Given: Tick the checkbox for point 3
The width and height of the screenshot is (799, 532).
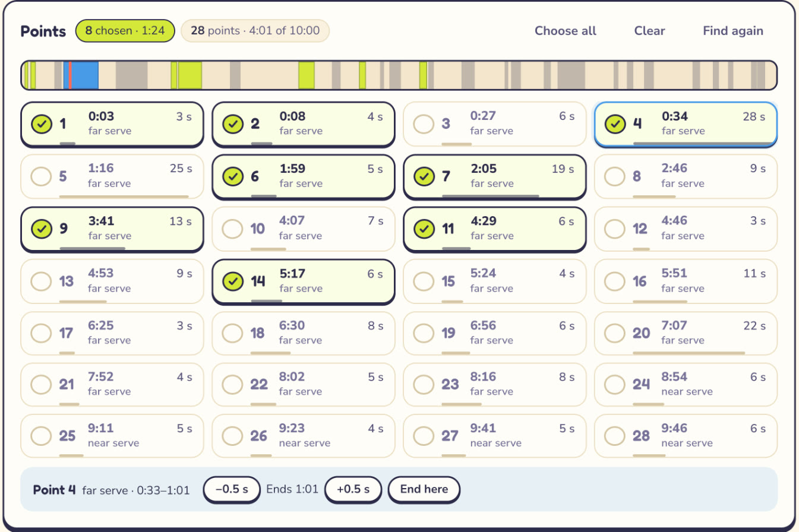Looking at the screenshot, I should coord(424,124).
